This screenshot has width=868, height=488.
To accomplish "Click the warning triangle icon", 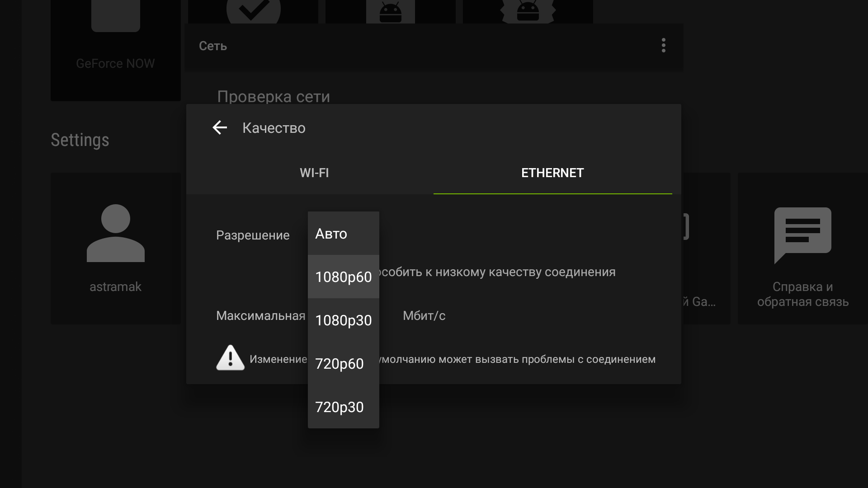I will [x=231, y=358].
